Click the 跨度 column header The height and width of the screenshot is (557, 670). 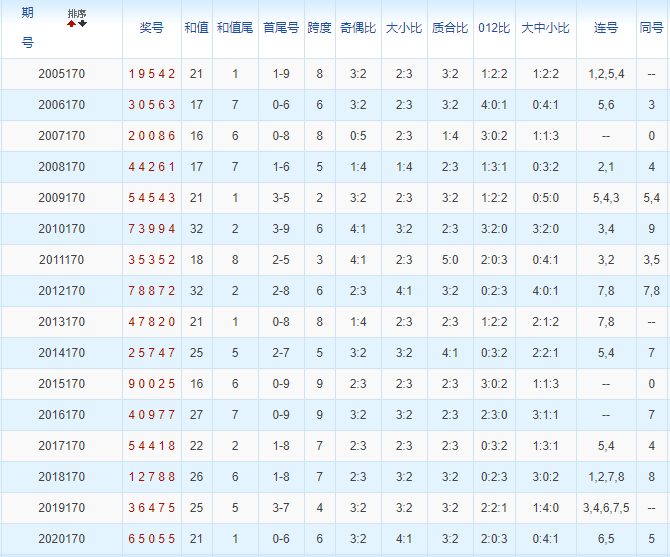[x=320, y=28]
